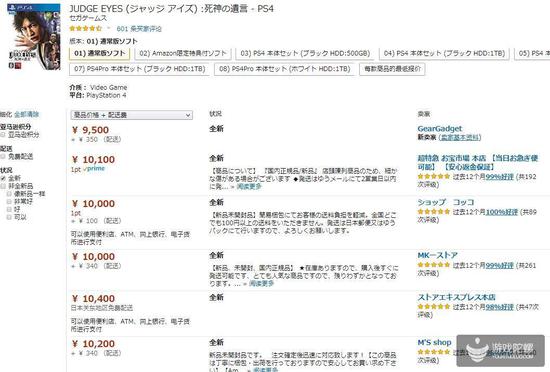This screenshot has height=372, width=550.
Task: Open seller GearGadget
Action: coord(440,129)
